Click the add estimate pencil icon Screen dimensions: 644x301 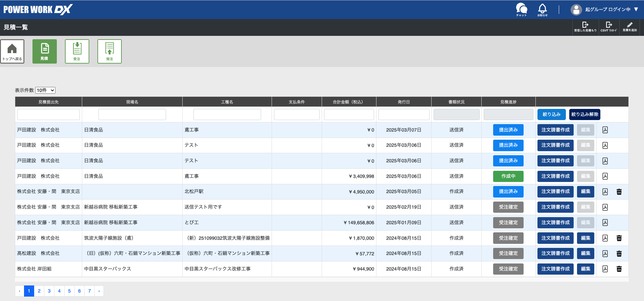(629, 27)
